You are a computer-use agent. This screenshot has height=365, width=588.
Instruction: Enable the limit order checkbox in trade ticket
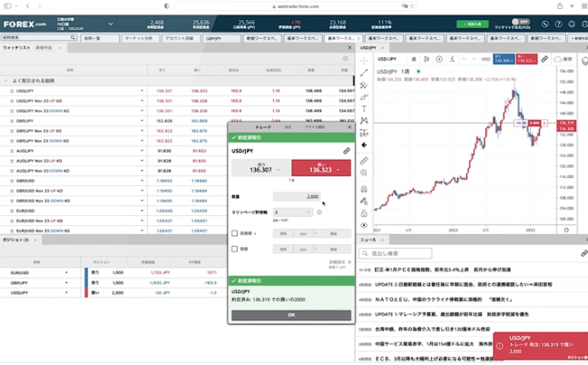[x=235, y=249]
